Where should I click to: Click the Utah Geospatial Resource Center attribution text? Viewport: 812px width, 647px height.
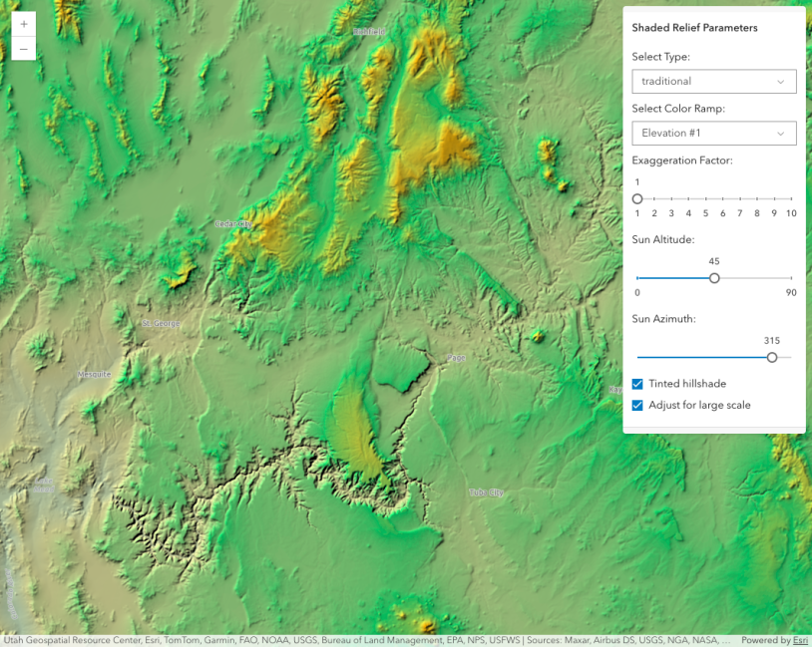point(60,640)
